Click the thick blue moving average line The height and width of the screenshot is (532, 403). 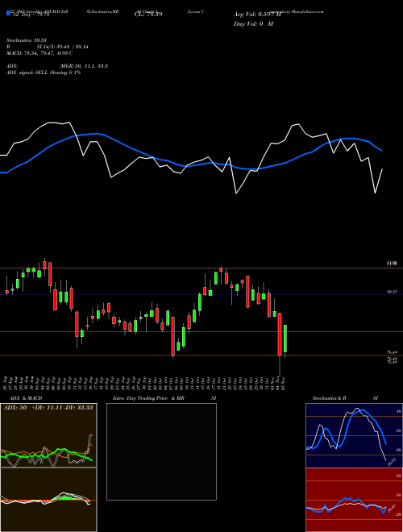(190, 166)
